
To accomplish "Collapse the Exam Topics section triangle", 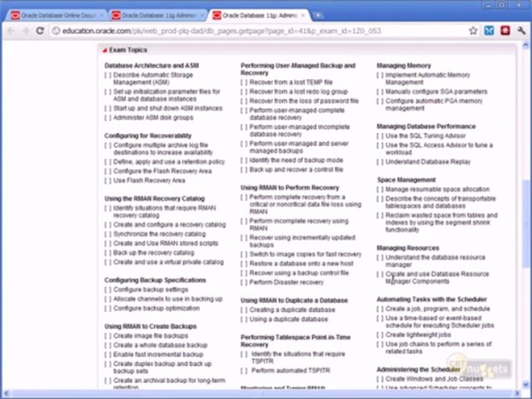I will coord(105,50).
